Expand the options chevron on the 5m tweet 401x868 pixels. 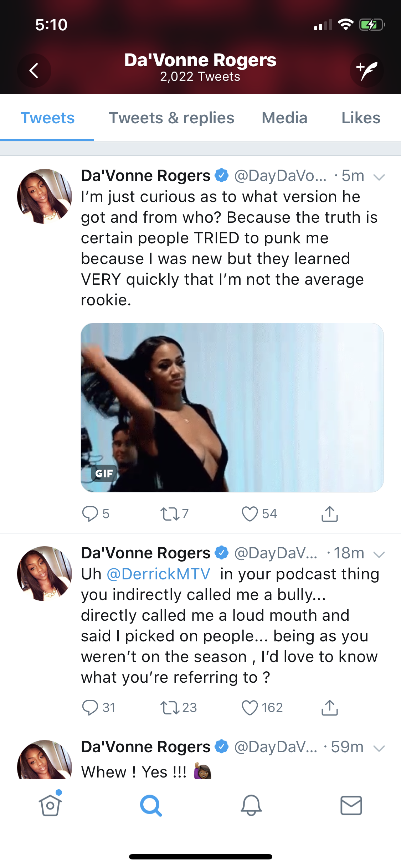(379, 177)
